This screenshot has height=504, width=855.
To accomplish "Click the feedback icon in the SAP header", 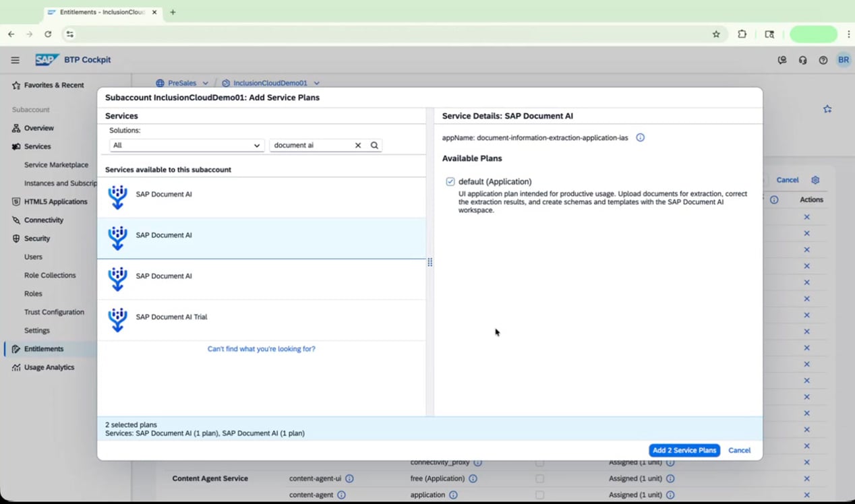I will tap(782, 60).
